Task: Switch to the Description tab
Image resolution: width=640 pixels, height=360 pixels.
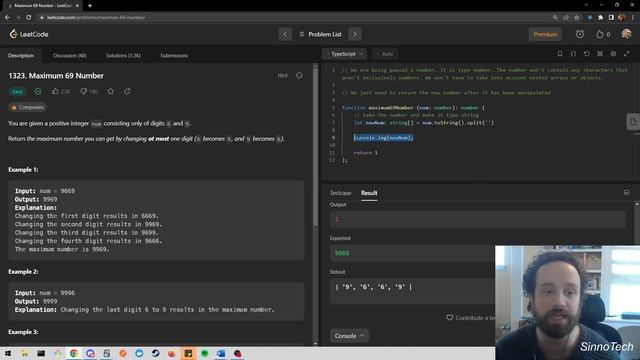Action: [21, 56]
